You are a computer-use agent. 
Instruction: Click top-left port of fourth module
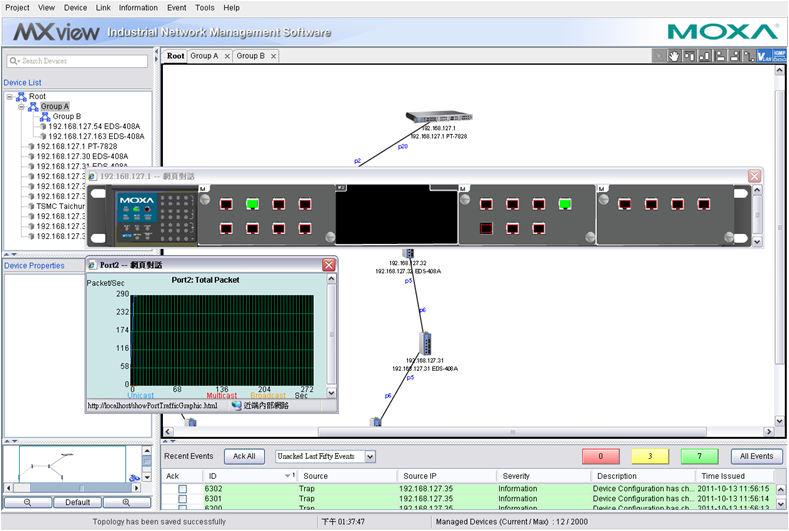(x=625, y=204)
